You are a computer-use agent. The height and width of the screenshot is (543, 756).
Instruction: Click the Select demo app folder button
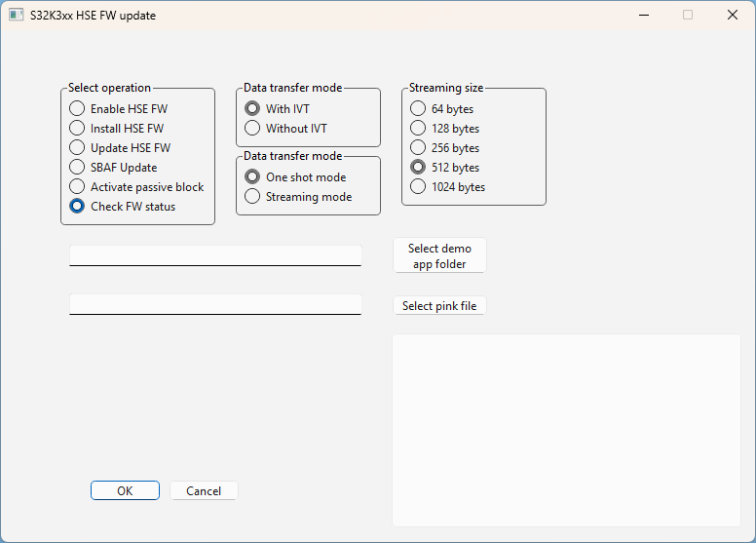(438, 256)
